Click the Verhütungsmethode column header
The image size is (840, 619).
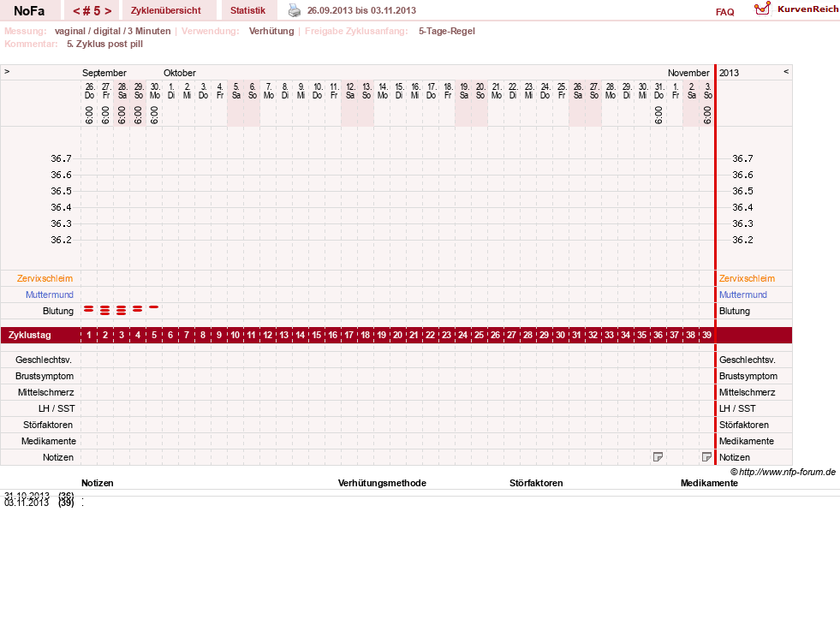382,483
